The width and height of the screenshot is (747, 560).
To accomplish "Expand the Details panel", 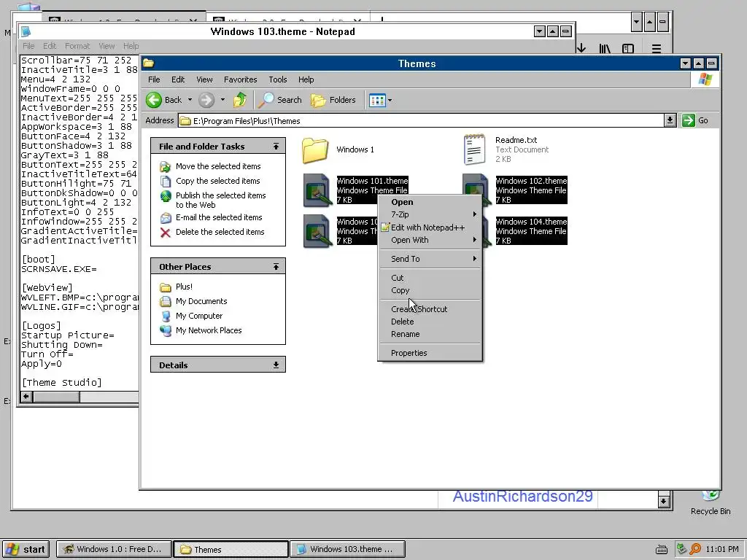I will (x=276, y=365).
